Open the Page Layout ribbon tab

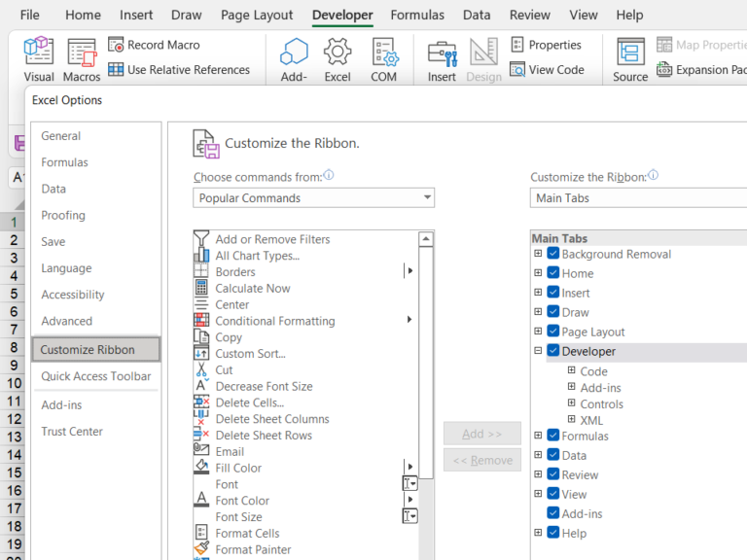coord(257,15)
